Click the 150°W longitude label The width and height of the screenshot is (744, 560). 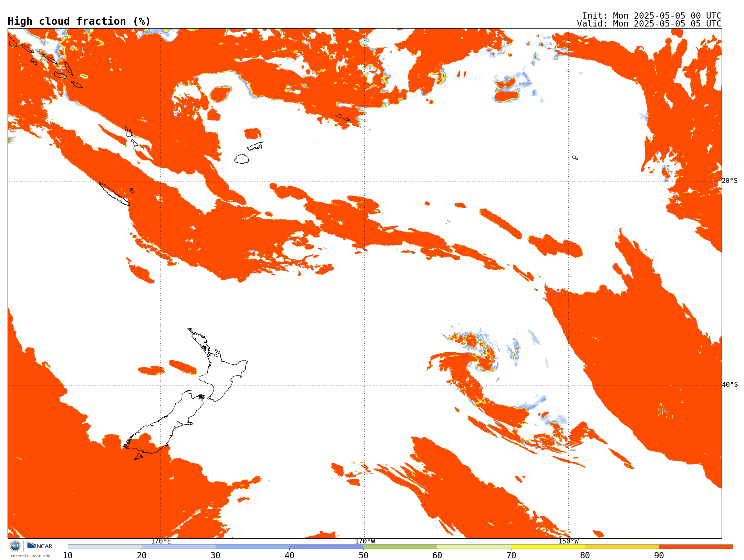tap(568, 541)
